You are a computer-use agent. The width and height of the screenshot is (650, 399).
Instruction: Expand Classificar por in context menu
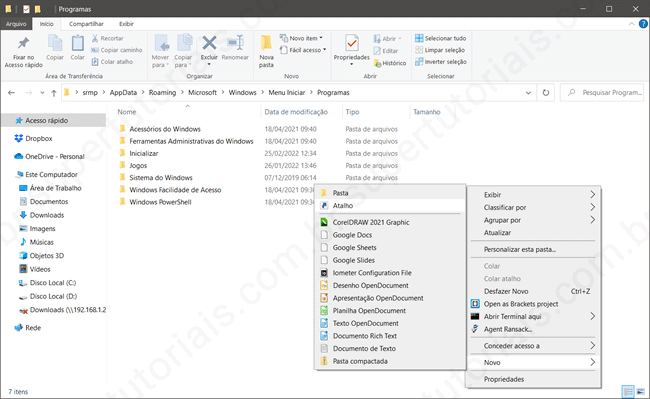click(x=534, y=208)
